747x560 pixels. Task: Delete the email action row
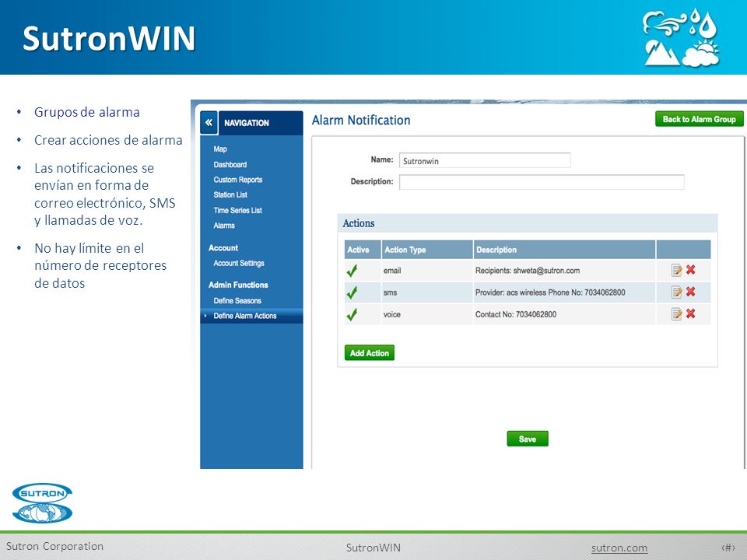pos(691,270)
